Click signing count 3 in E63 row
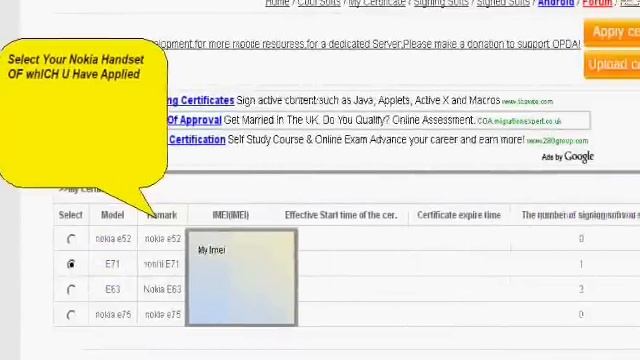This screenshot has width=640, height=360. click(581, 289)
